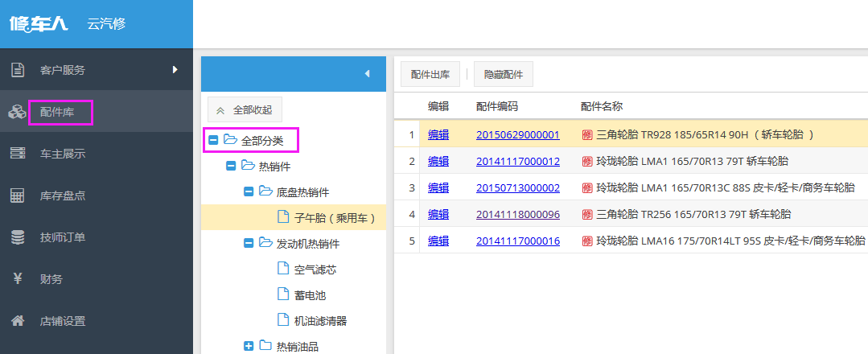Expand the 热销油品 tree node
The image size is (868, 354).
pyautogui.click(x=249, y=346)
